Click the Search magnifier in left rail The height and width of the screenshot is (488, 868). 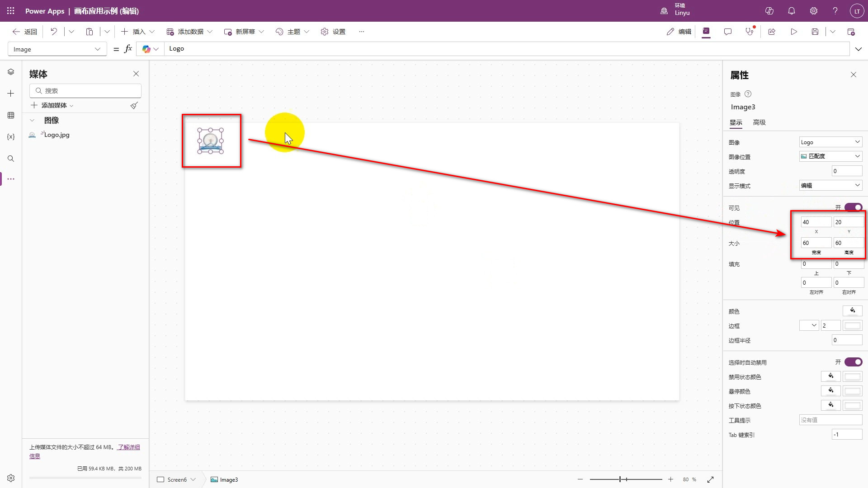tap(11, 159)
